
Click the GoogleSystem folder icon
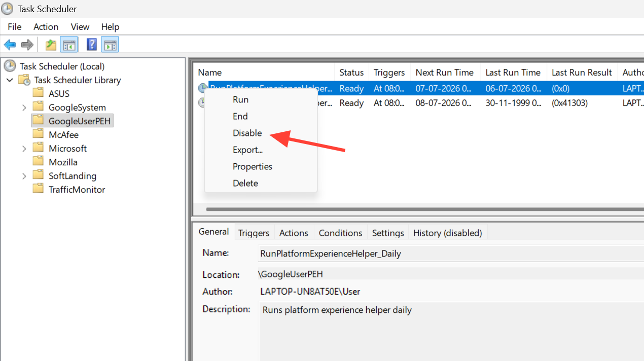38,107
